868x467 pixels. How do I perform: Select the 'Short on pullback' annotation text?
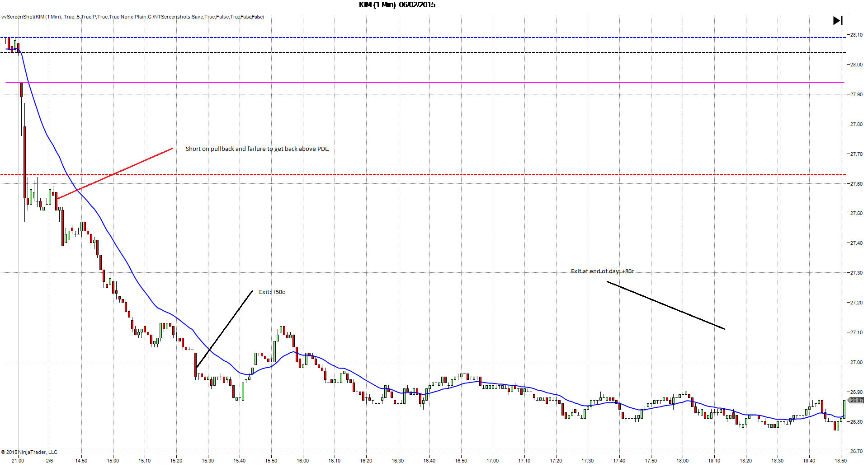click(257, 149)
